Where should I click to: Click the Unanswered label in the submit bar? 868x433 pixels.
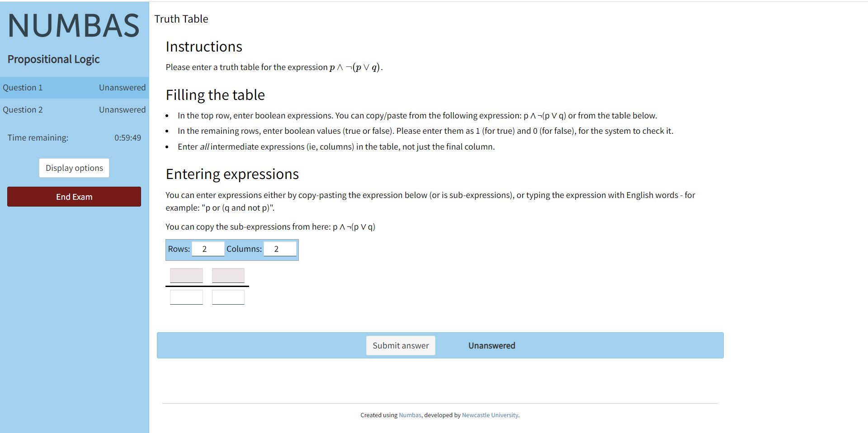pos(491,345)
